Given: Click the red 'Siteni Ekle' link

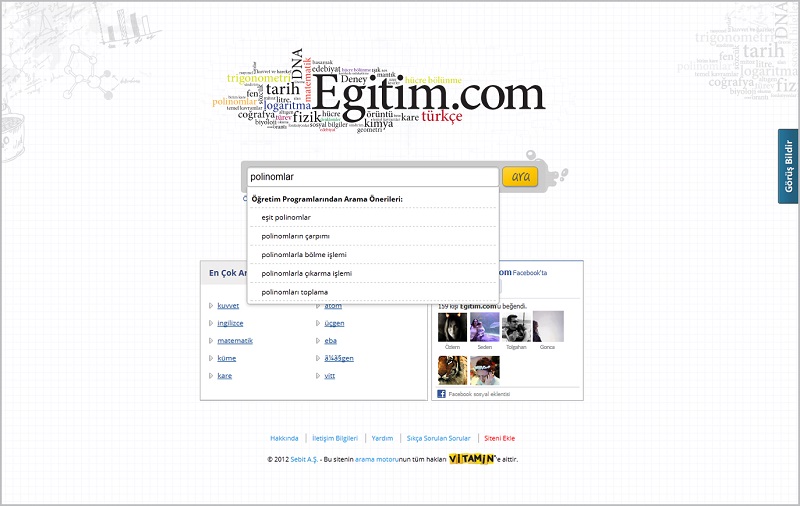Looking at the screenshot, I should coord(499,438).
